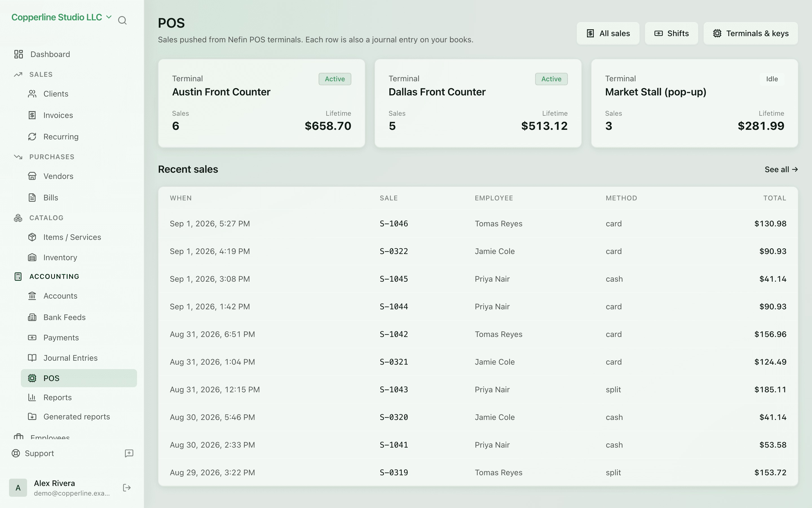812x508 pixels.
Task: Click the Clients people icon
Action: [32, 94]
